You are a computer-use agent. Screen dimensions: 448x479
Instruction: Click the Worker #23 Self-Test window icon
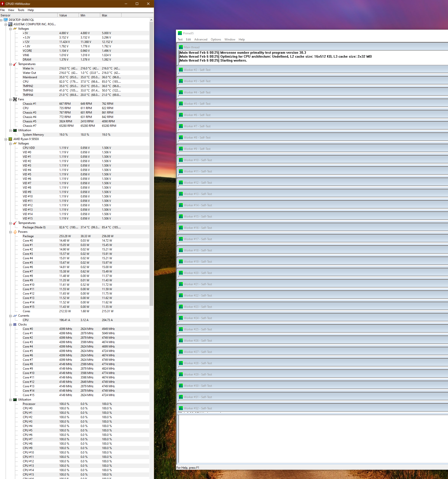tap(181, 307)
